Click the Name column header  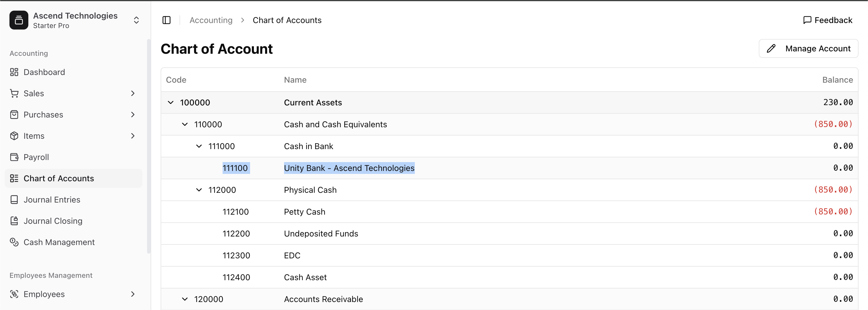tap(295, 80)
